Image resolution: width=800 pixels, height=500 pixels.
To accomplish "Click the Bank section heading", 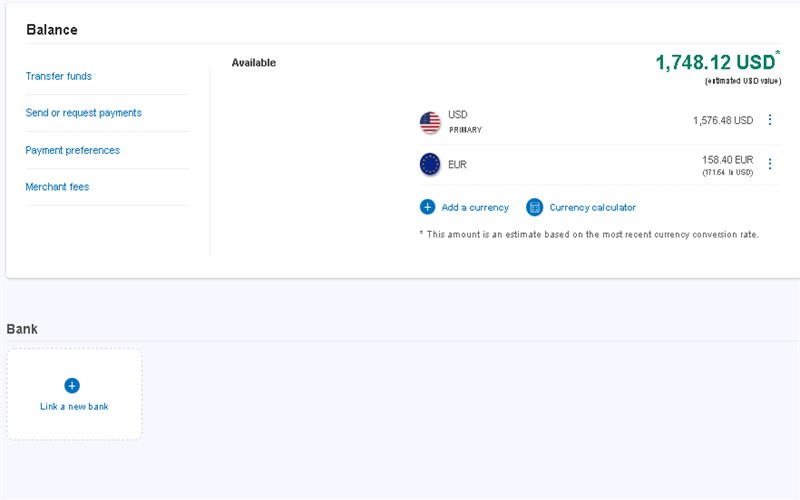I will pyautogui.click(x=22, y=329).
